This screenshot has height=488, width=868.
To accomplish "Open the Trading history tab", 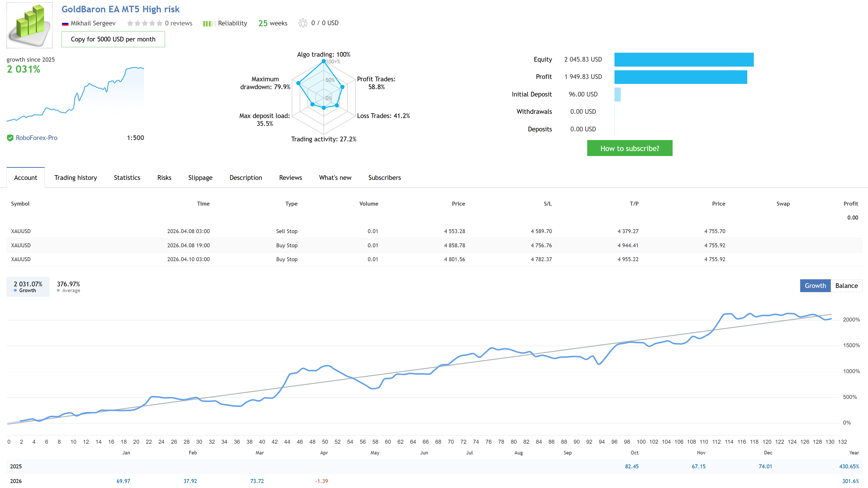I will [75, 178].
